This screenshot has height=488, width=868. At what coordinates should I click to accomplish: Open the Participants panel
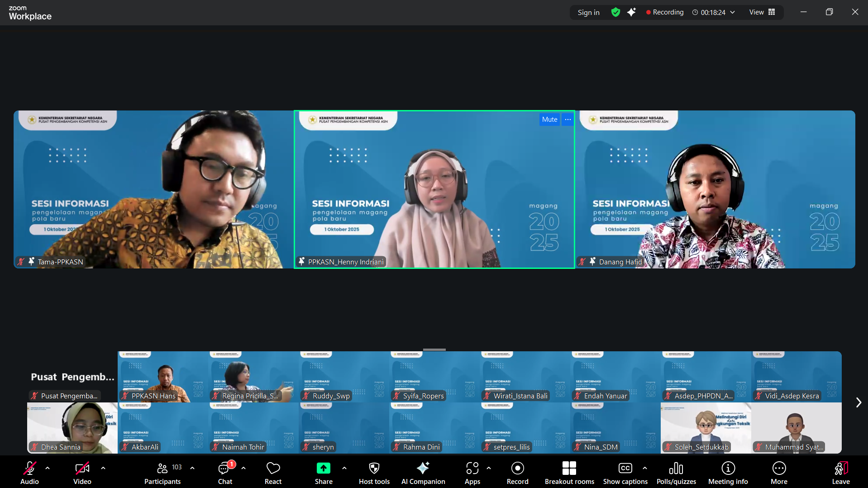coord(162,473)
